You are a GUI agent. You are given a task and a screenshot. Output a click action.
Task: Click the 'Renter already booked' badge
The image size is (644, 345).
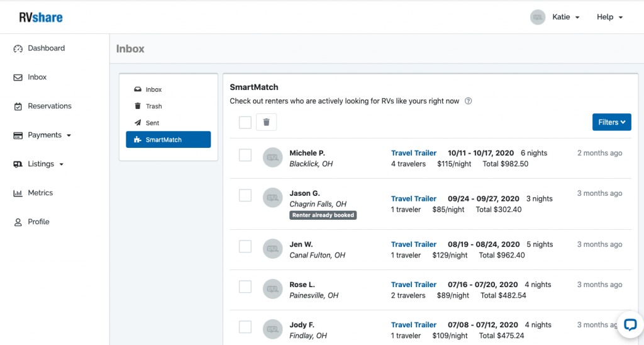click(323, 215)
